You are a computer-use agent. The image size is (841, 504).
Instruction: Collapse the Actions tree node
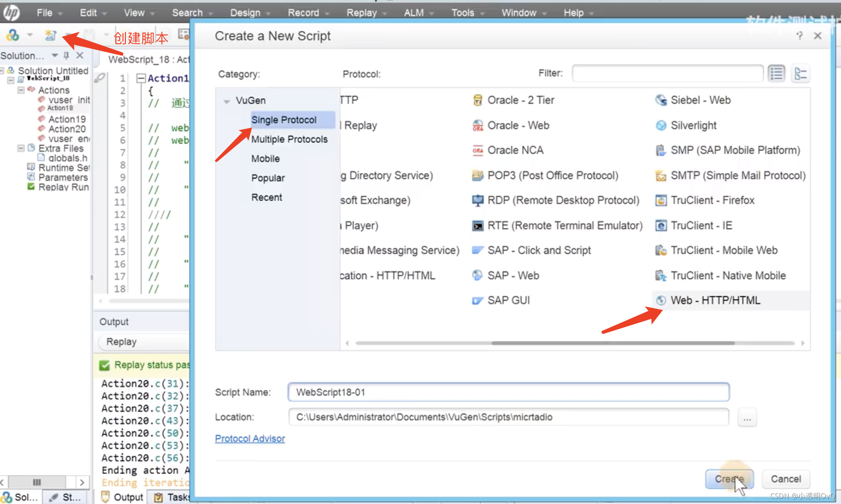(21, 90)
